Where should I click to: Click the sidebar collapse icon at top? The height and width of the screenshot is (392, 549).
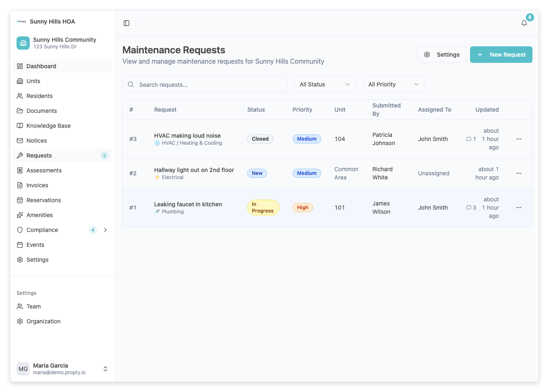point(126,23)
